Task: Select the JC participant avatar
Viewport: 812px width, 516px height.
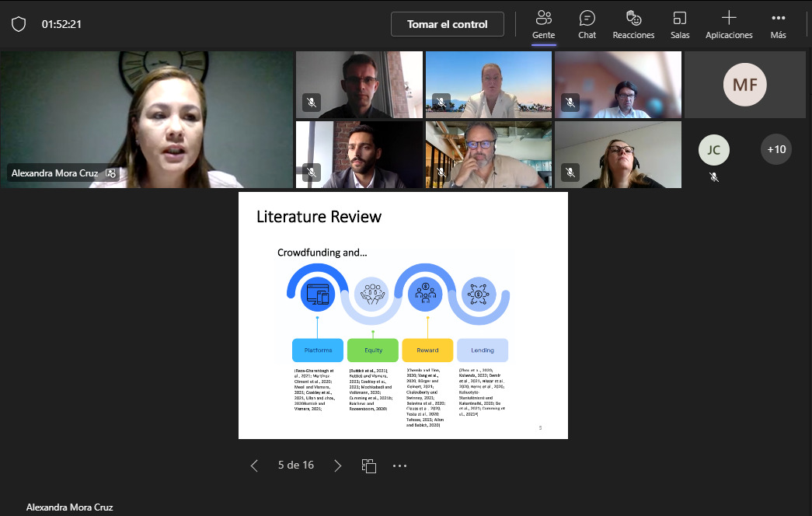Action: point(713,150)
